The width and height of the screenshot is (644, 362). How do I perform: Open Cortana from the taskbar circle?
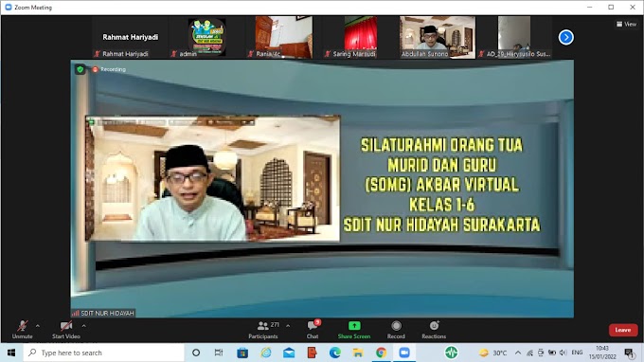(196, 353)
